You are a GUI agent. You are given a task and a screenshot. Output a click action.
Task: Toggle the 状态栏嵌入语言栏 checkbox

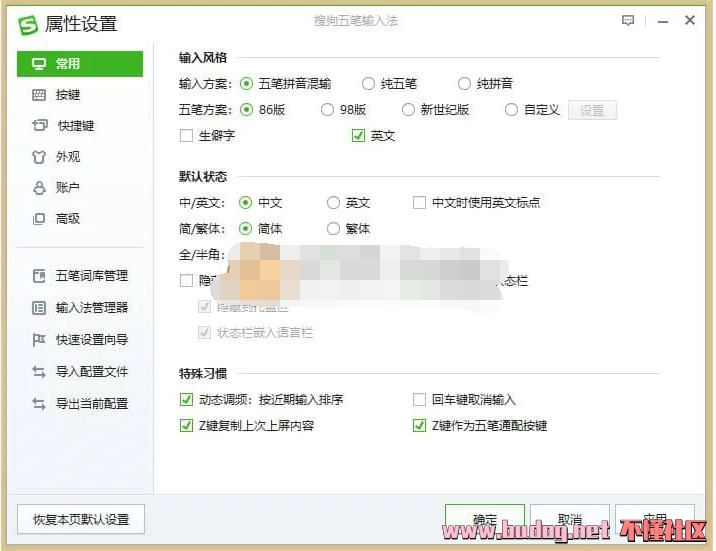(x=205, y=332)
